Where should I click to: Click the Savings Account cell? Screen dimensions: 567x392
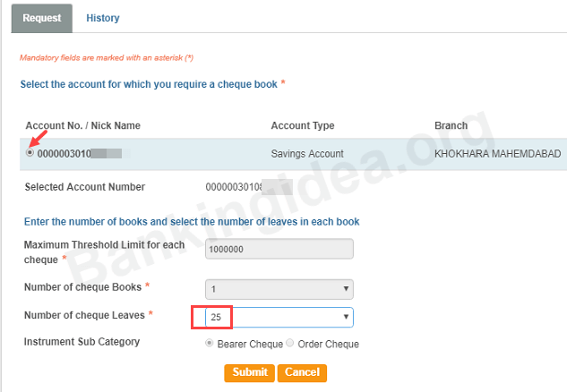[x=307, y=154]
